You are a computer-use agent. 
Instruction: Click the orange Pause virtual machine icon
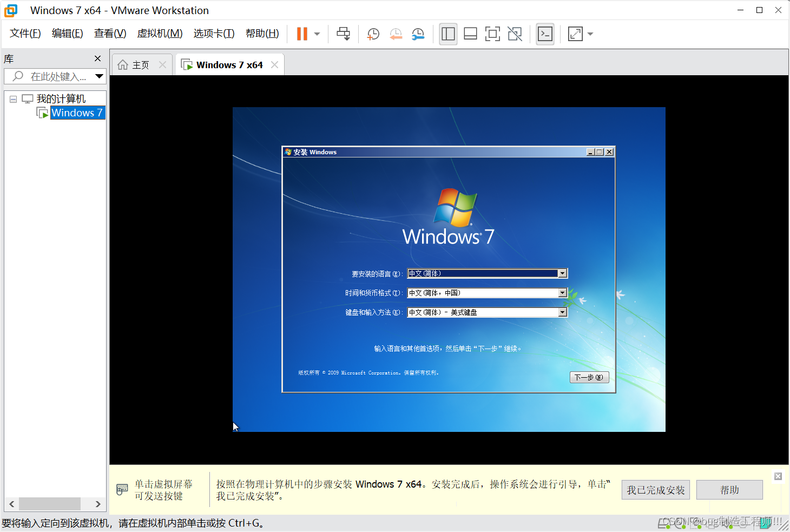302,34
